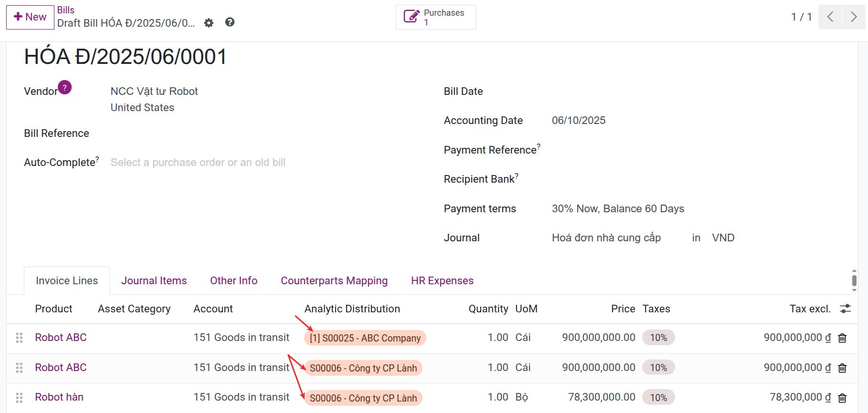This screenshot has width=868, height=413.
Task: Sort by Analytic Distribution column header
Action: pos(352,309)
